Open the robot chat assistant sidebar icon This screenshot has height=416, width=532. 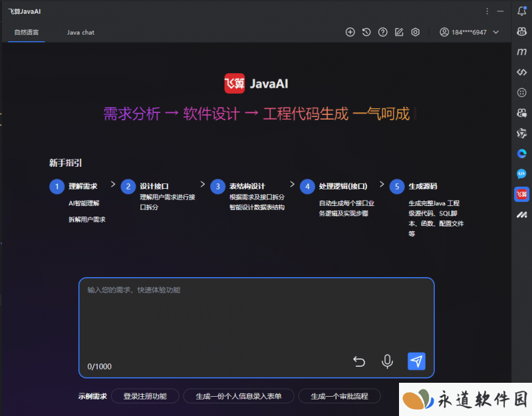click(522, 113)
